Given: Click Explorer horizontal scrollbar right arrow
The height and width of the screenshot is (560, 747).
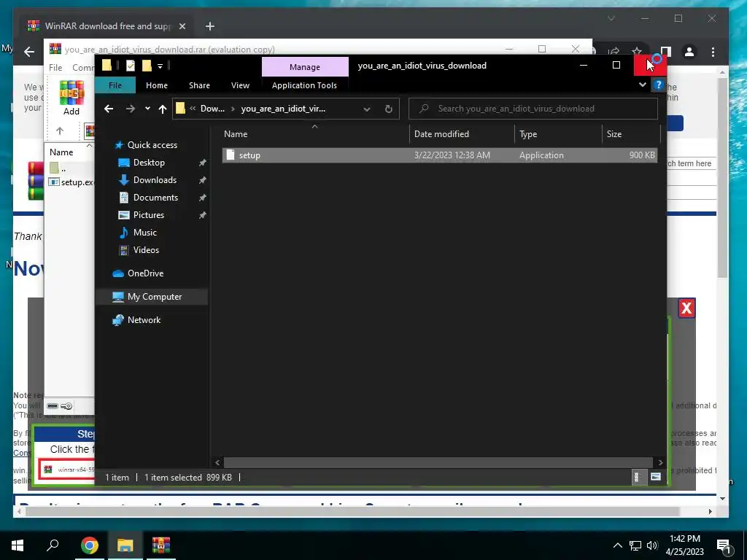Looking at the screenshot, I should (x=660, y=462).
